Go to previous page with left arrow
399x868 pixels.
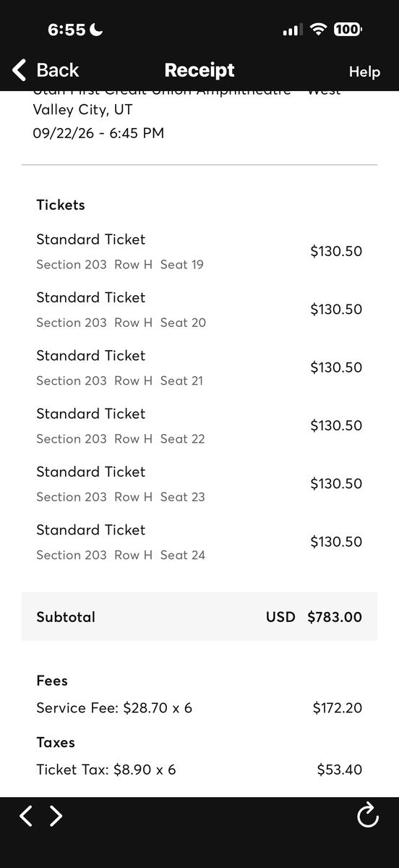point(26,816)
